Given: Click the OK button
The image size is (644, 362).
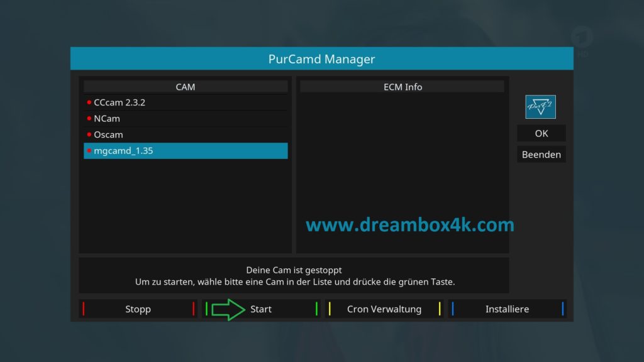Looking at the screenshot, I should pyautogui.click(x=541, y=133).
